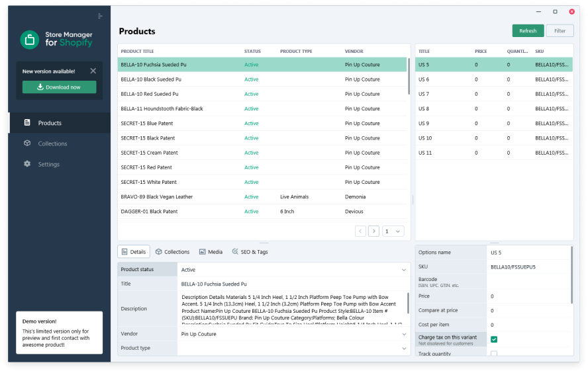
Task: Refresh the products list
Action: (x=528, y=30)
